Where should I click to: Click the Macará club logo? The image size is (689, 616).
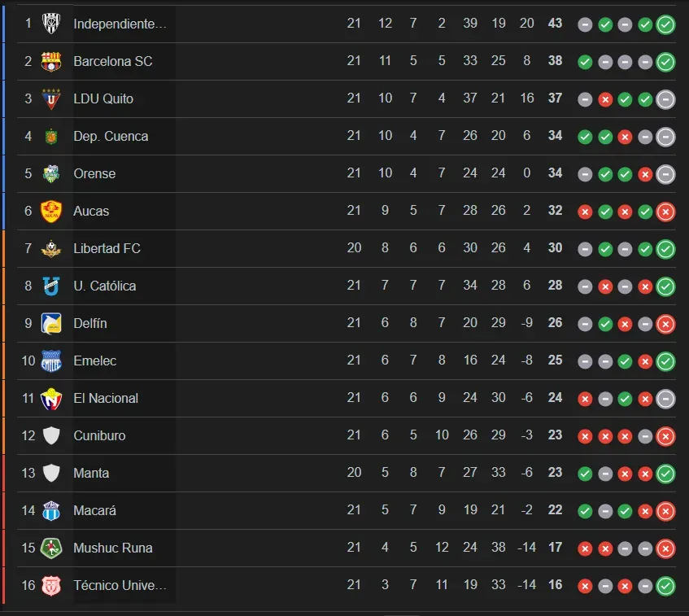point(51,510)
